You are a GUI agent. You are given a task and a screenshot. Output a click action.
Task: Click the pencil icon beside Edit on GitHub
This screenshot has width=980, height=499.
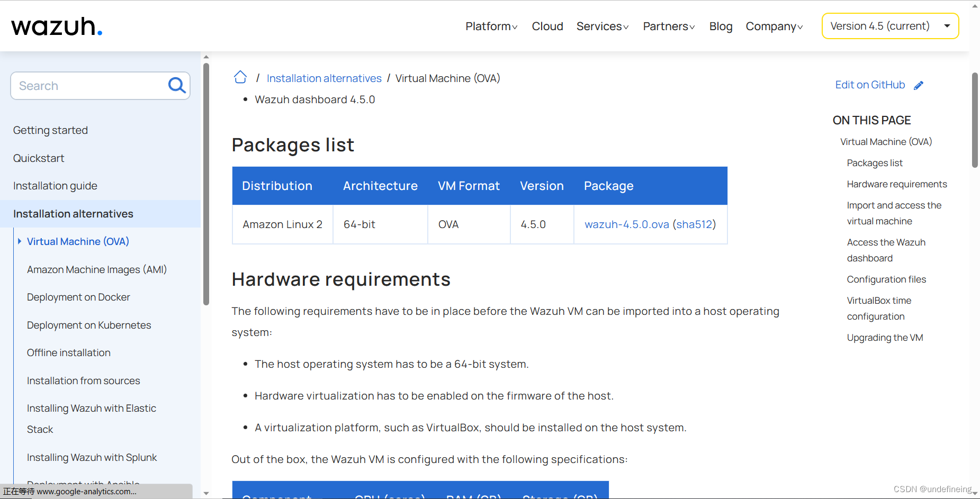point(919,85)
